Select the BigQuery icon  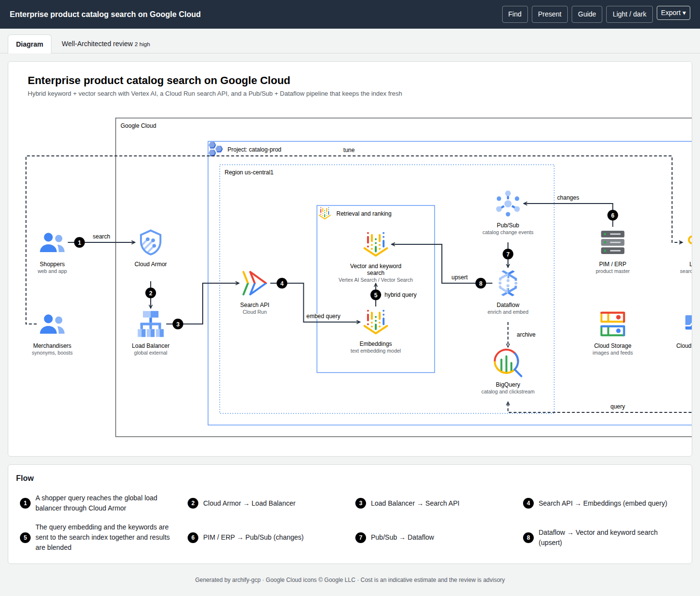click(x=508, y=363)
